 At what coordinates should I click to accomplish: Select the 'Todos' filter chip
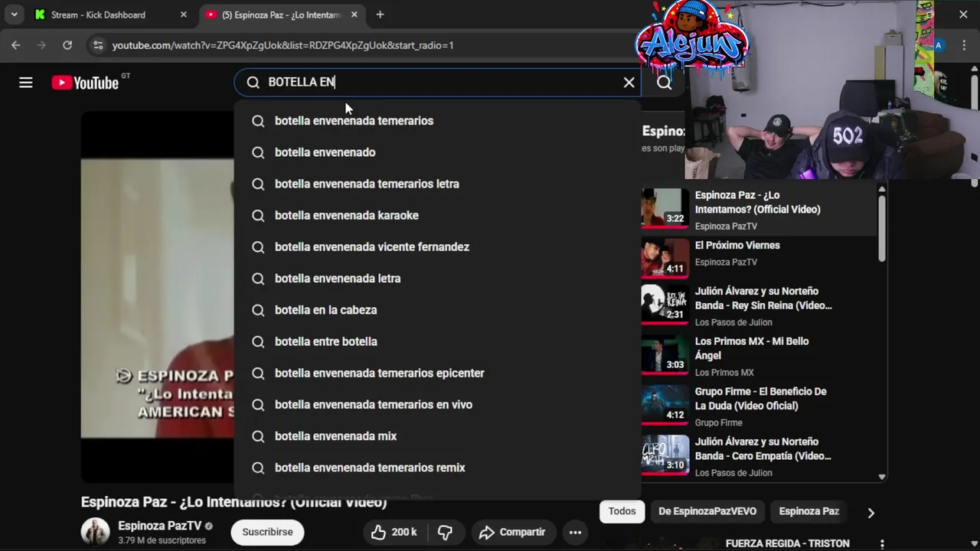pos(622,511)
